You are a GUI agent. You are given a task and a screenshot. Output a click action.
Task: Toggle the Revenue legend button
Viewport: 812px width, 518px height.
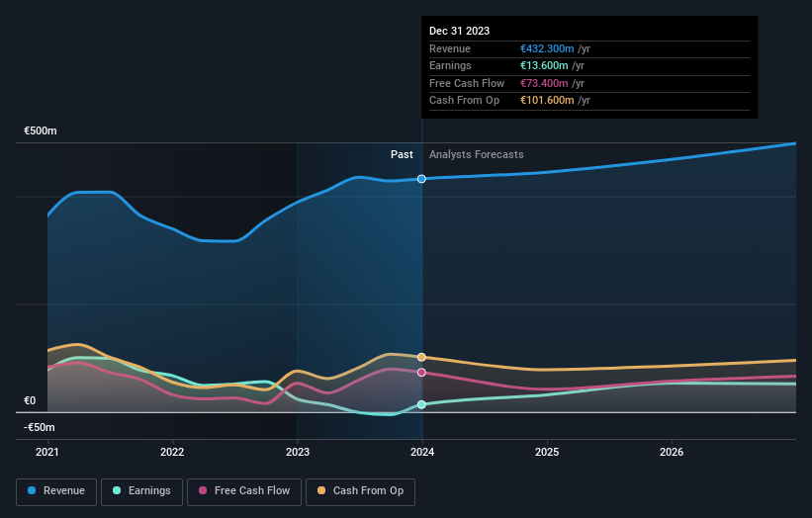(56, 491)
